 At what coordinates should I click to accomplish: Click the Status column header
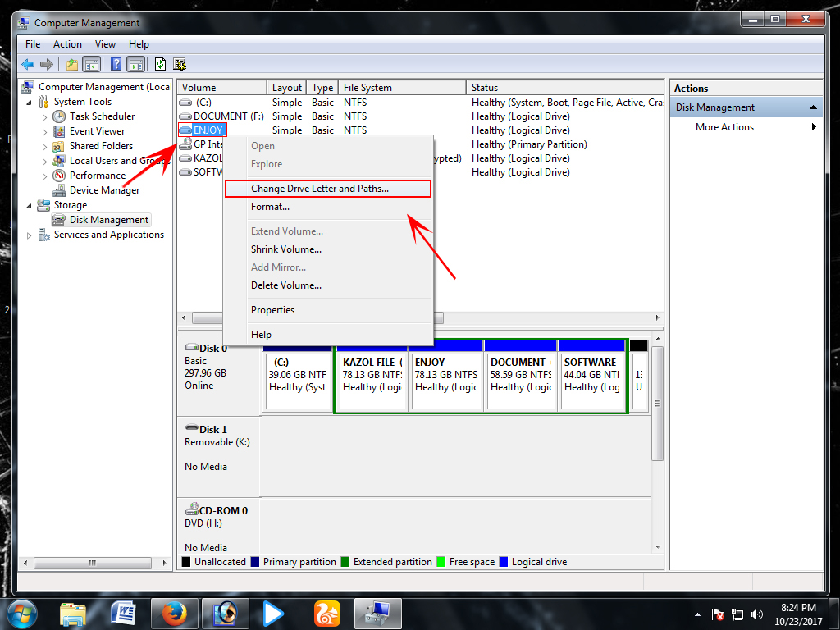click(x=565, y=87)
